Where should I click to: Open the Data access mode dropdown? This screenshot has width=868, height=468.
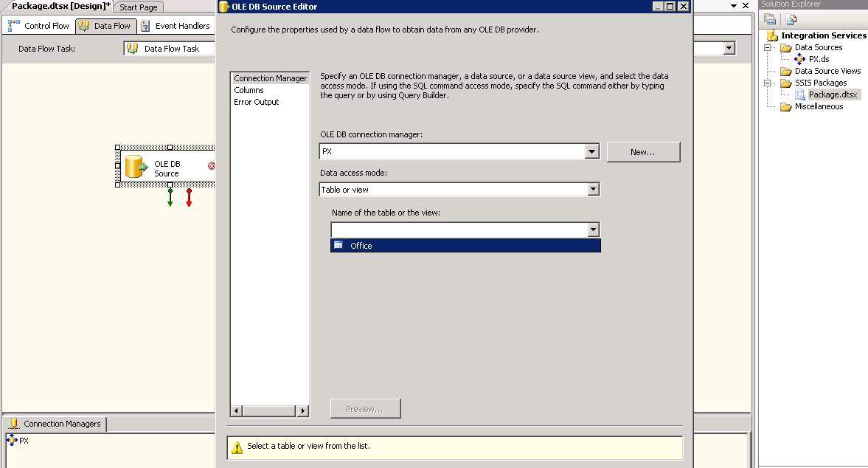point(592,189)
